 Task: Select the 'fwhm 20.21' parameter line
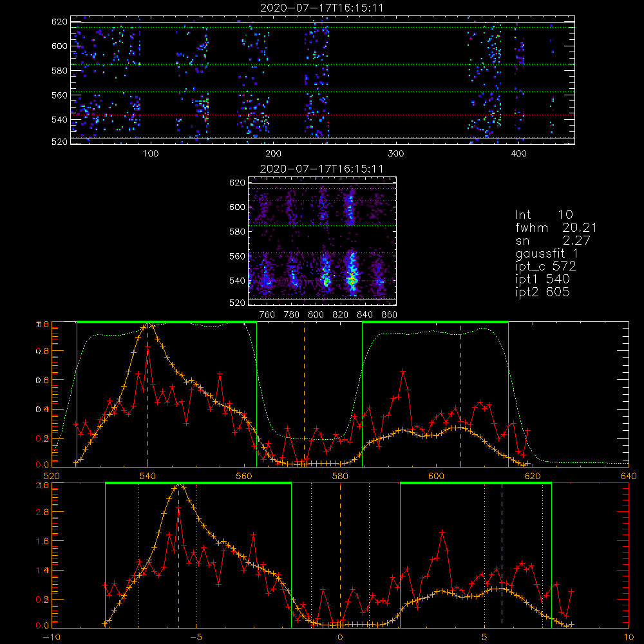click(556, 227)
